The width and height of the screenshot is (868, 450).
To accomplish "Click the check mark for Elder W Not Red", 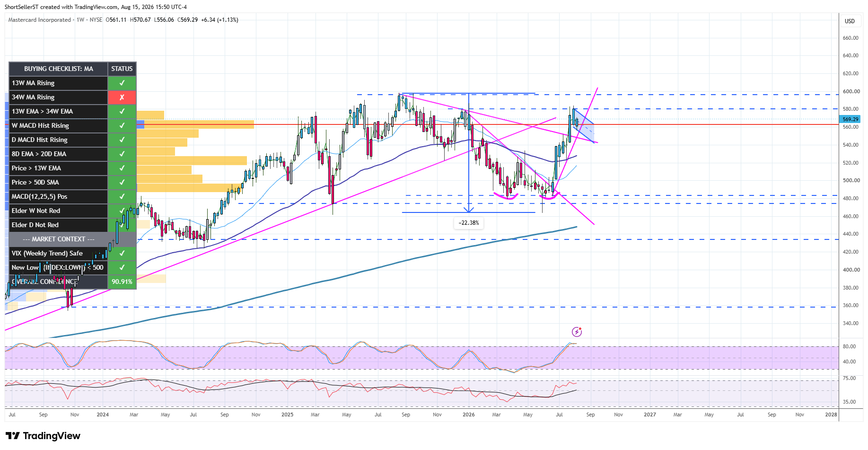I will [x=122, y=211].
